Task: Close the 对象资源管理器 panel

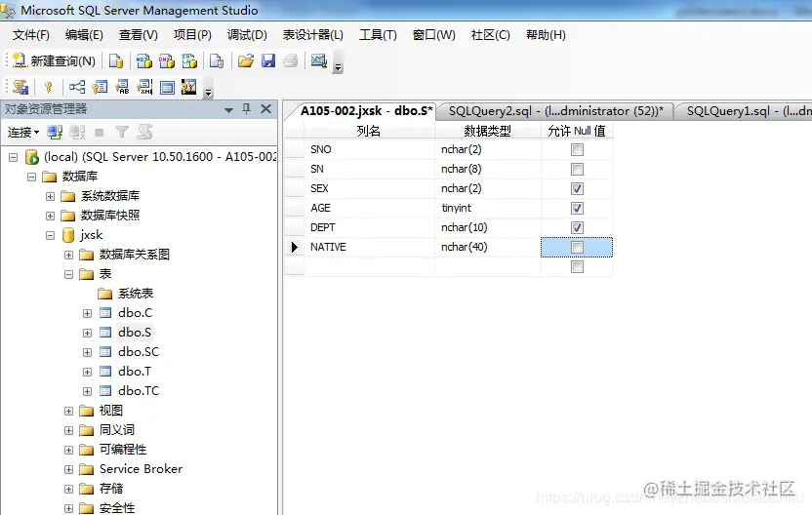Action: (x=265, y=108)
